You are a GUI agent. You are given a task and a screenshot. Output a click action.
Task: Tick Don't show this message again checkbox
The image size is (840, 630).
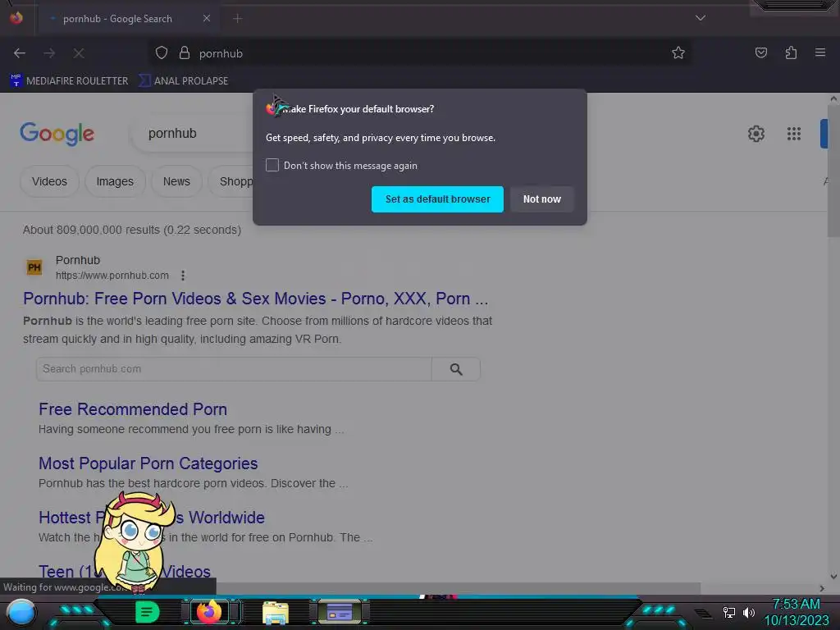tap(272, 165)
